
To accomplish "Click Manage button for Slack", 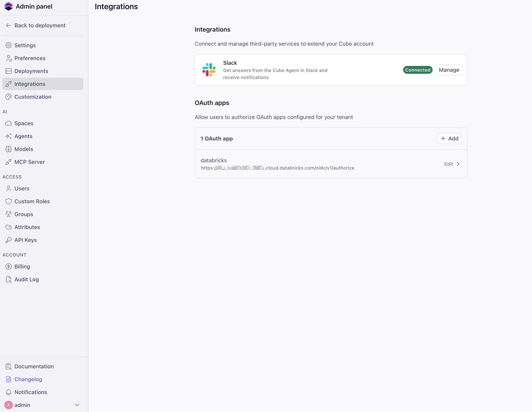I will click(449, 70).
